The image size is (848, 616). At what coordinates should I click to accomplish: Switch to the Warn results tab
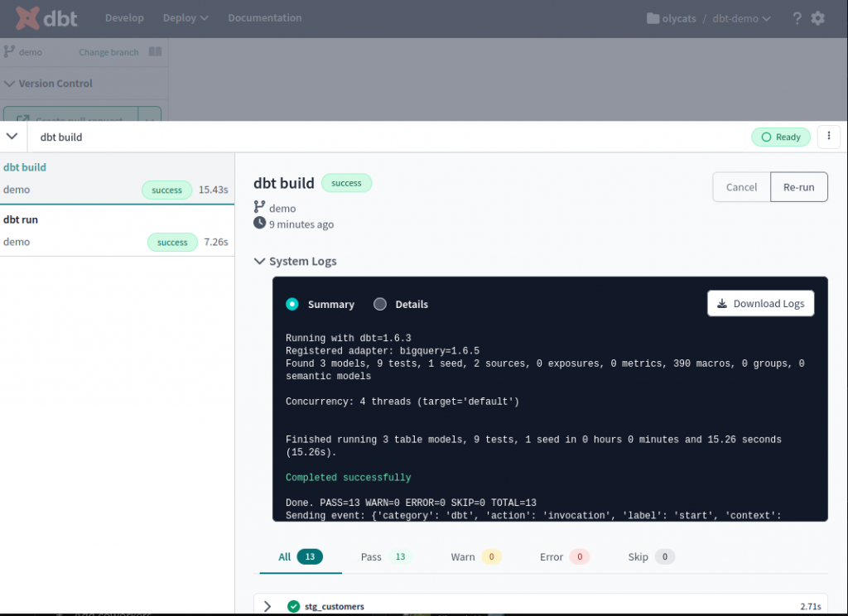[476, 556]
